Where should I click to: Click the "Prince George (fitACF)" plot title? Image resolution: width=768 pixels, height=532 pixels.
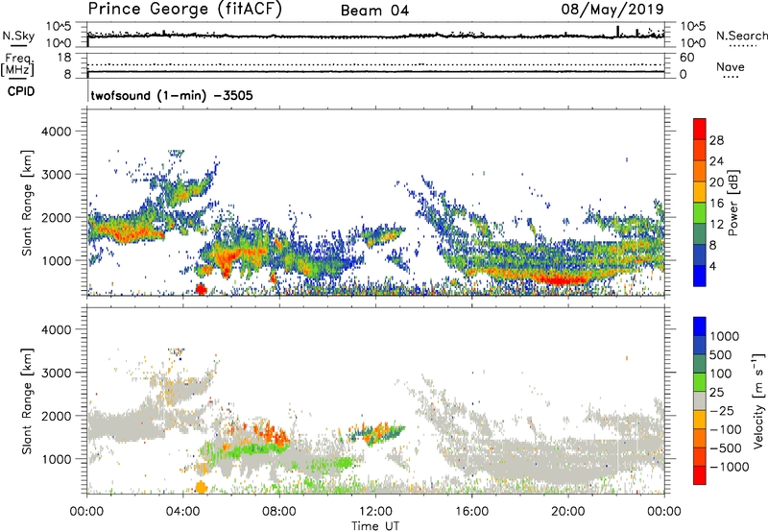(185, 9)
